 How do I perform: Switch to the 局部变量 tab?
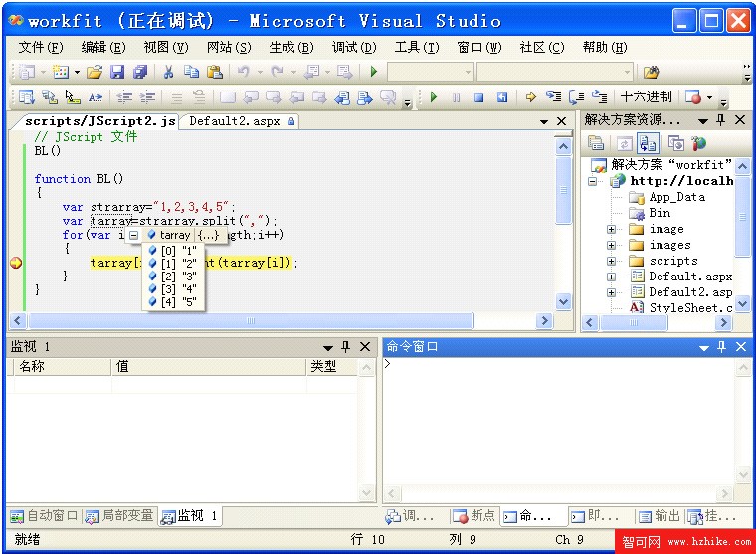point(120,515)
